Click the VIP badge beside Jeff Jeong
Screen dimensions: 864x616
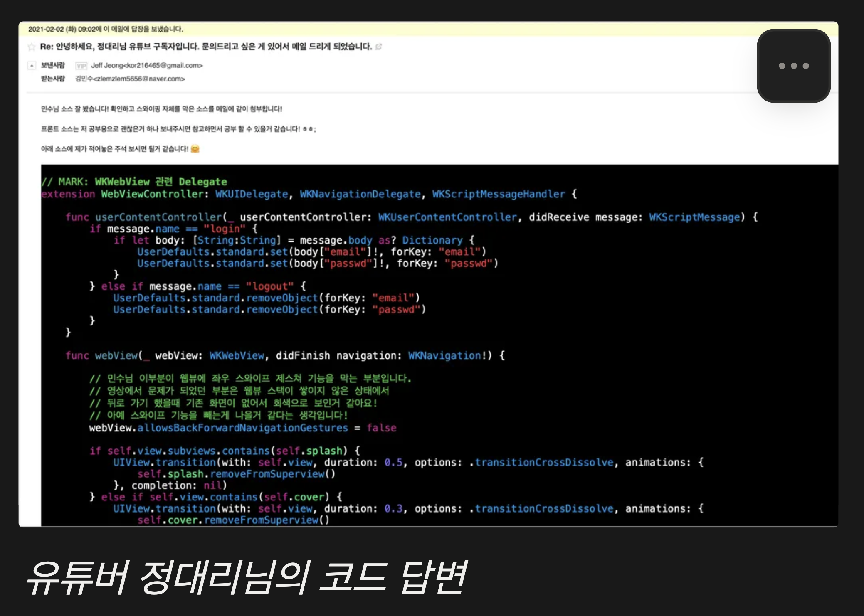[81, 66]
